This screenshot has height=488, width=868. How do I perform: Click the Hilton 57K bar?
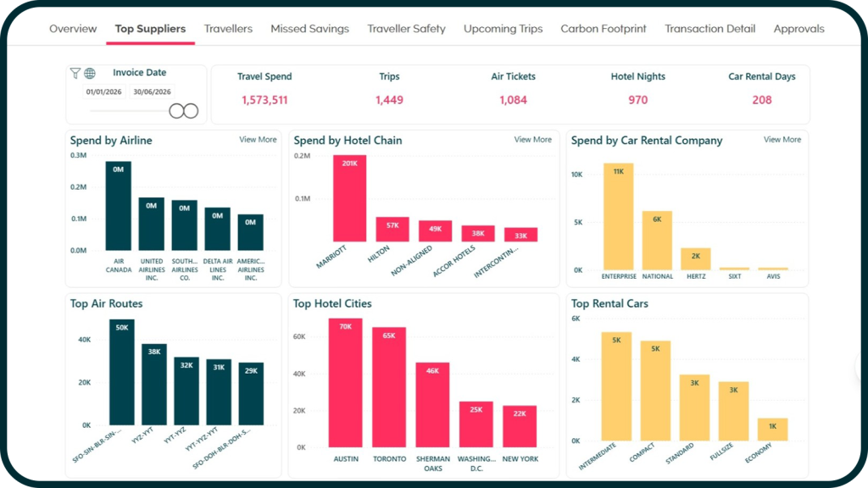point(392,229)
